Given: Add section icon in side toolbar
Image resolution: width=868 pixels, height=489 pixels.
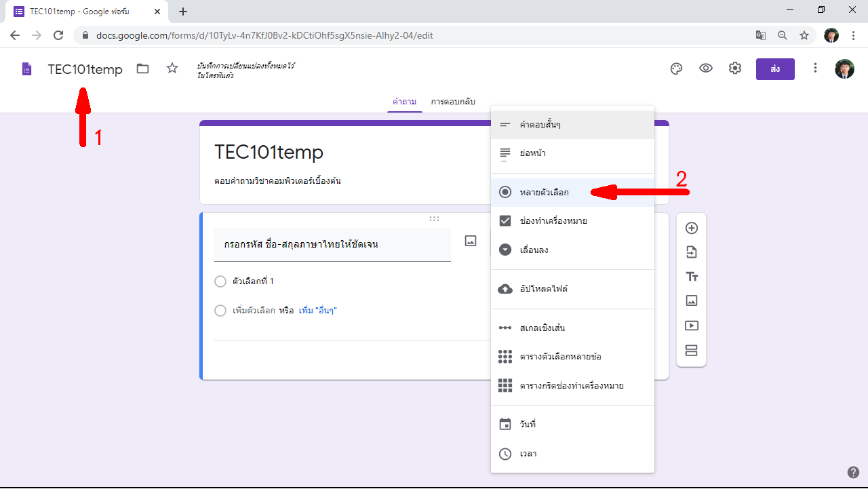Looking at the screenshot, I should tap(692, 350).
